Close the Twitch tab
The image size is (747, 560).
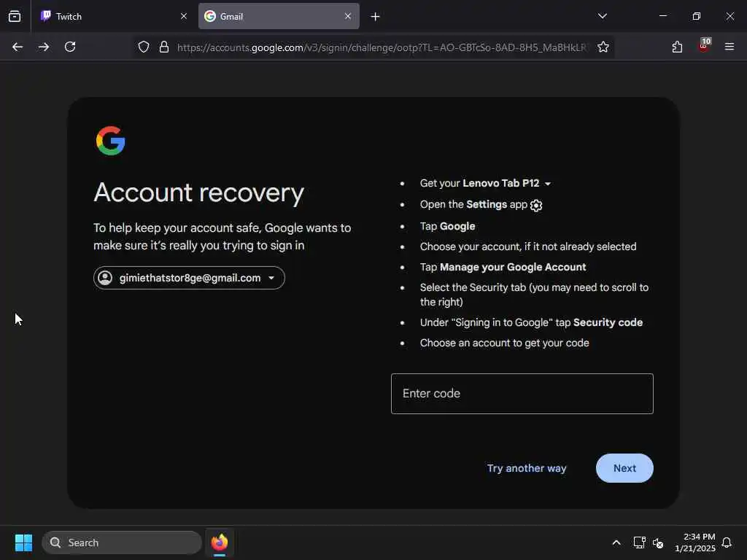click(x=183, y=16)
